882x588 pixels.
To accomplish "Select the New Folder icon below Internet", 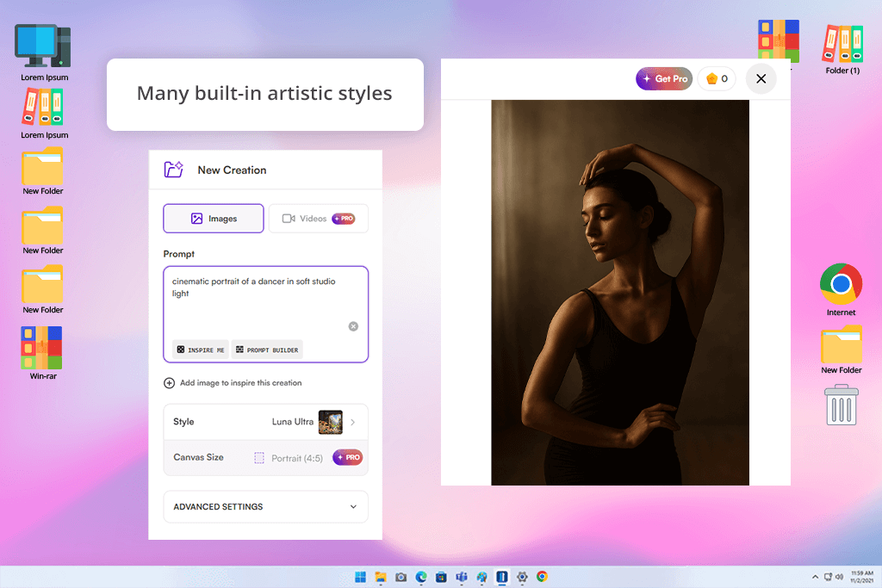I will click(x=841, y=350).
